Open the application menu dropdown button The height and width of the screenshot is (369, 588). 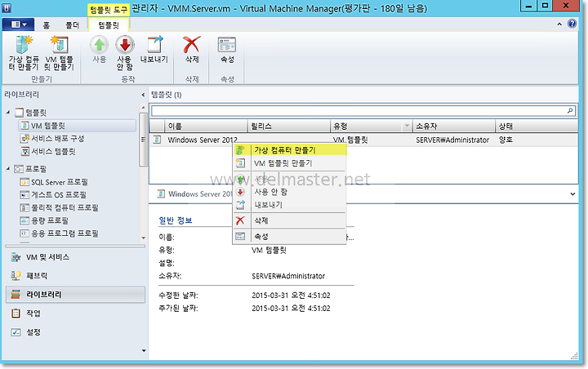18,24
